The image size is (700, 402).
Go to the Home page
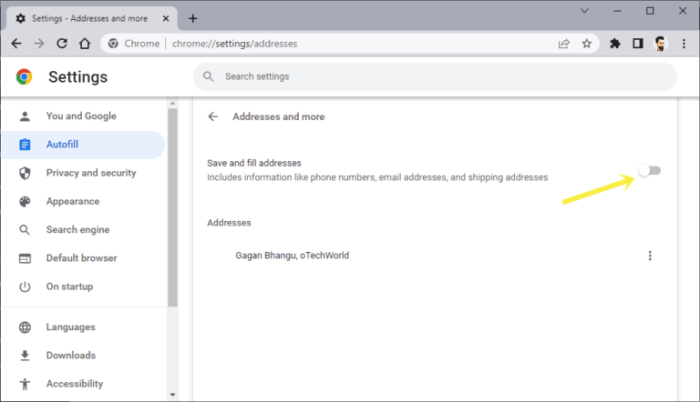click(x=85, y=43)
